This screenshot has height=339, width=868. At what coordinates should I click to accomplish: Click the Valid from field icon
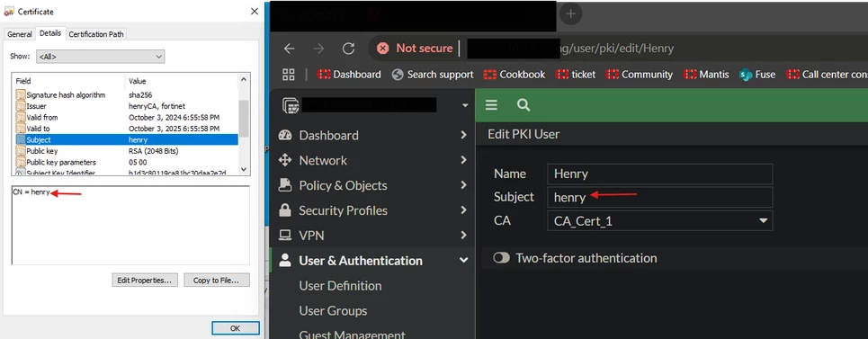click(x=21, y=117)
